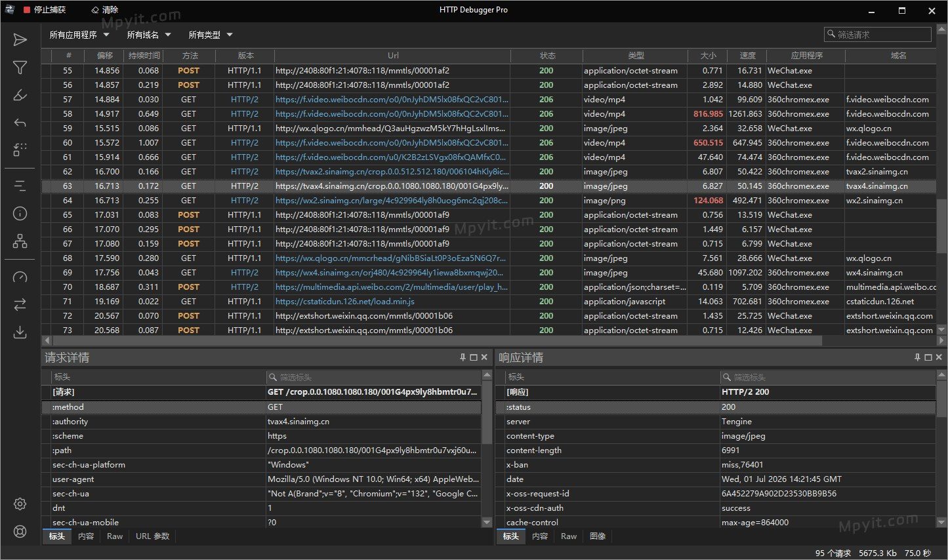948x560 pixels.
Task: Open the staggered-lines icon in sidebar
Action: (x=20, y=186)
